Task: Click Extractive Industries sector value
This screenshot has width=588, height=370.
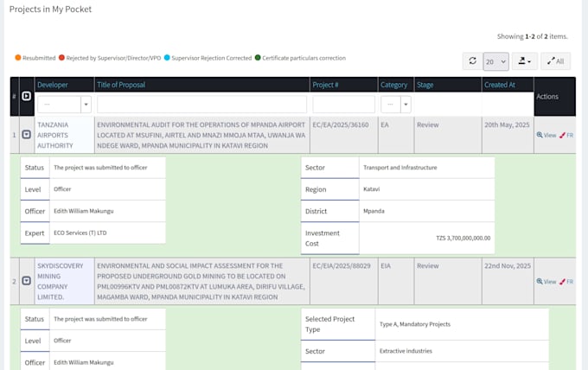Action: pos(406,351)
